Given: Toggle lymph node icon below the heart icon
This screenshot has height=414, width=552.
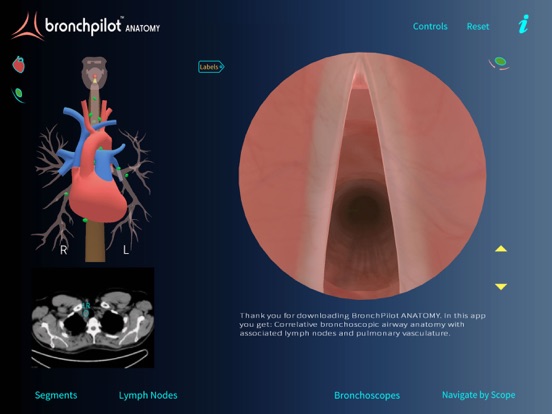Looking at the screenshot, I should tap(18, 95).
